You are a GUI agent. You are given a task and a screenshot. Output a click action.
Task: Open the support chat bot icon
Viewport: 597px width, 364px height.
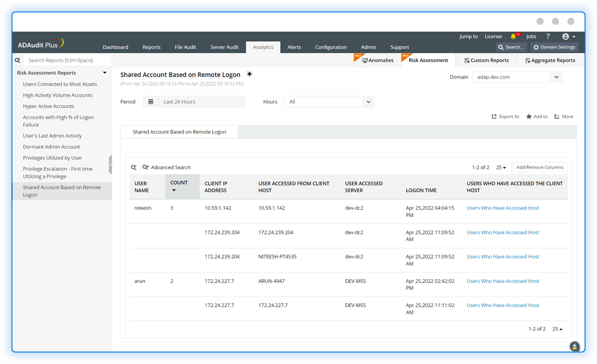[x=574, y=346]
